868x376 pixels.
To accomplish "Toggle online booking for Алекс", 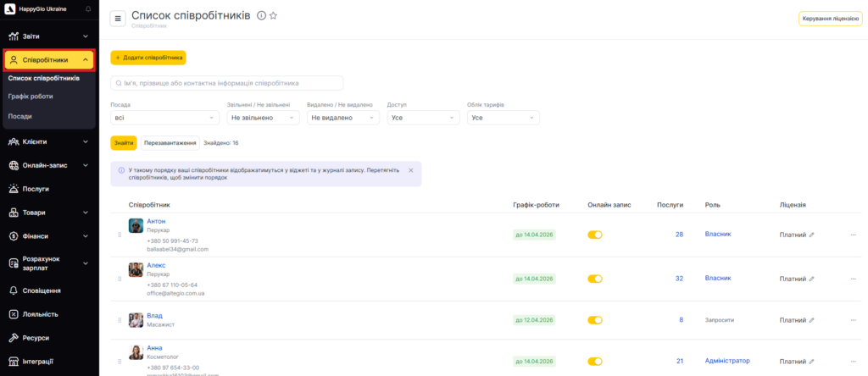I will click(595, 279).
